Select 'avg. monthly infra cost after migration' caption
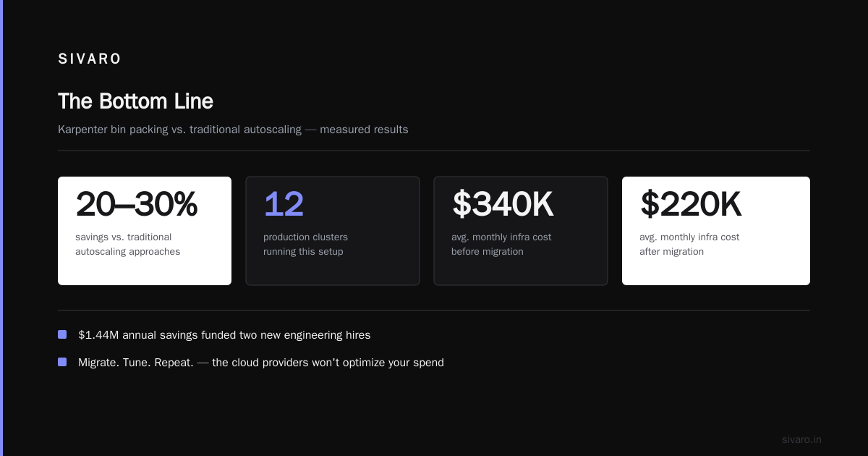Screen dimensions: 868x456 coord(689,245)
